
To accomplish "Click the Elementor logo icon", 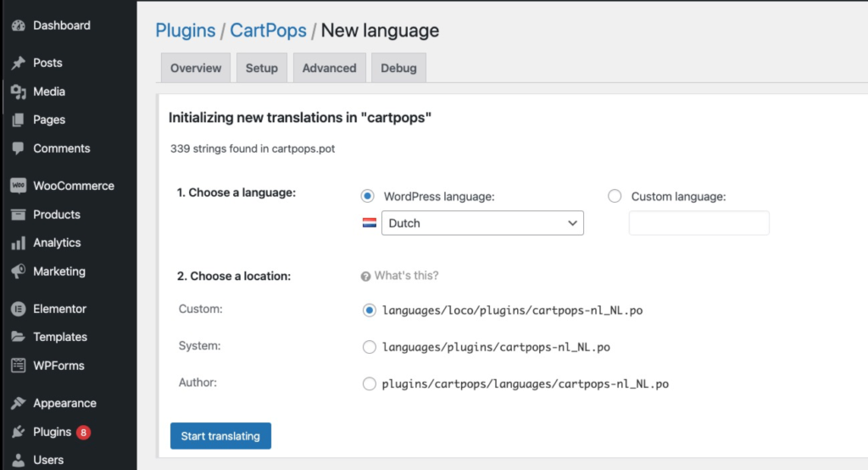I will coord(19,309).
